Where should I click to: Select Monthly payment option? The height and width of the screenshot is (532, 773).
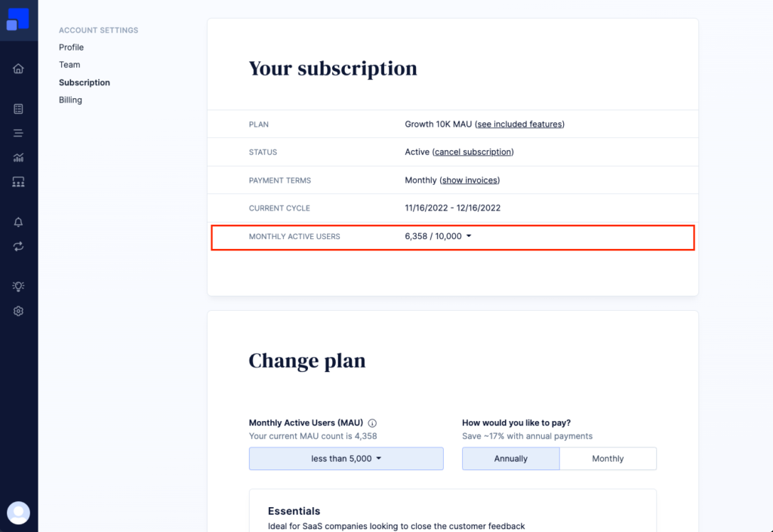608,459
